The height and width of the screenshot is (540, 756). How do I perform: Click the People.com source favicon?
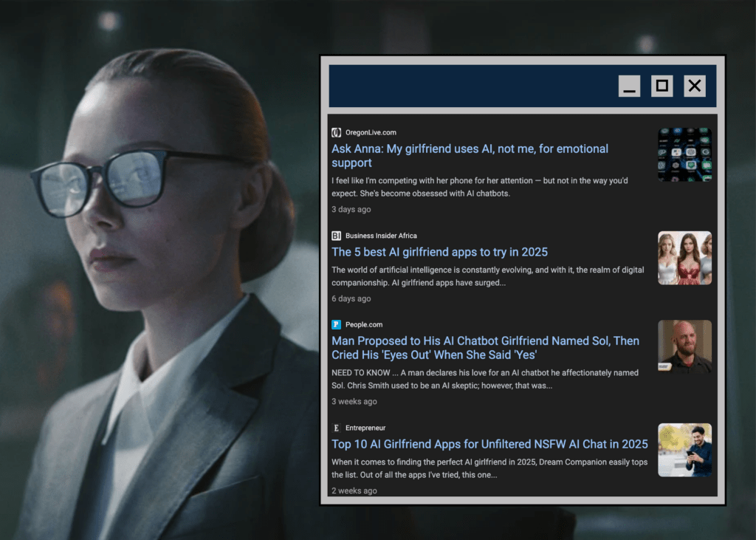pos(336,324)
